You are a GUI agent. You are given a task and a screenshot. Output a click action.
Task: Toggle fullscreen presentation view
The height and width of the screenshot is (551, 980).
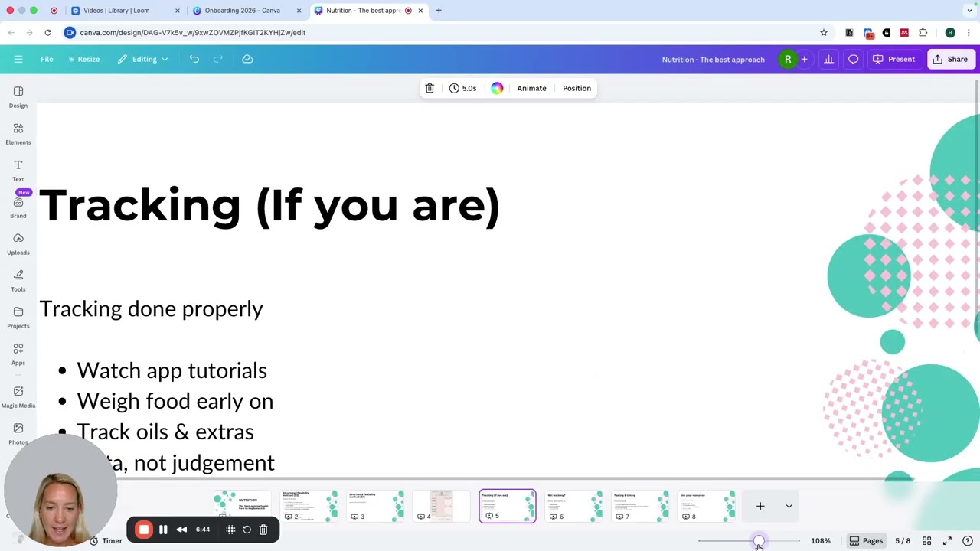tap(947, 541)
